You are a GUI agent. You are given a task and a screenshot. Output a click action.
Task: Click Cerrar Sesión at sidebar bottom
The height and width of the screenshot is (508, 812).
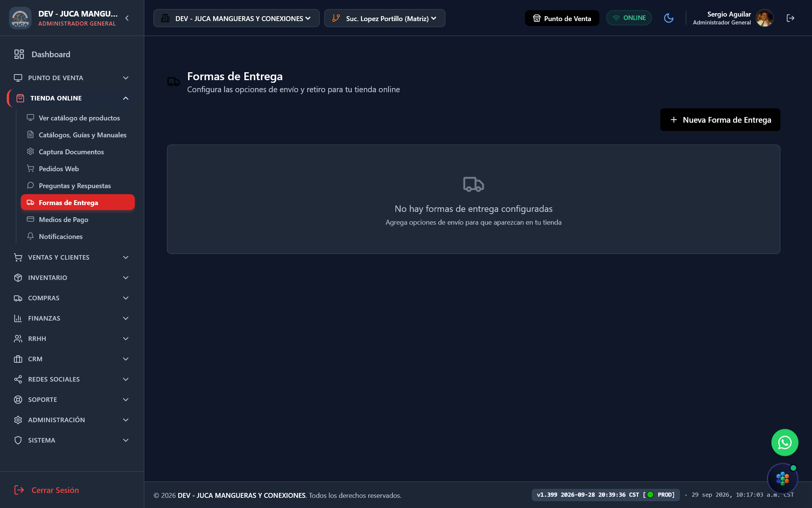pos(47,490)
